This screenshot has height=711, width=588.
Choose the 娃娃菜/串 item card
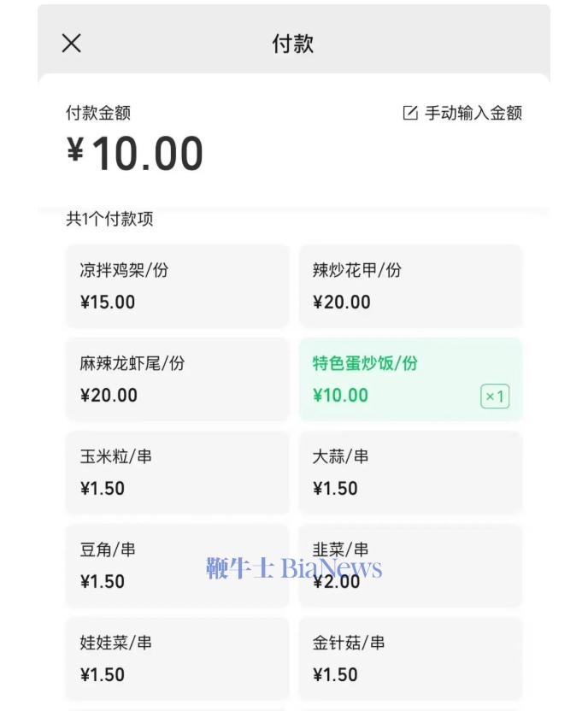(177, 658)
